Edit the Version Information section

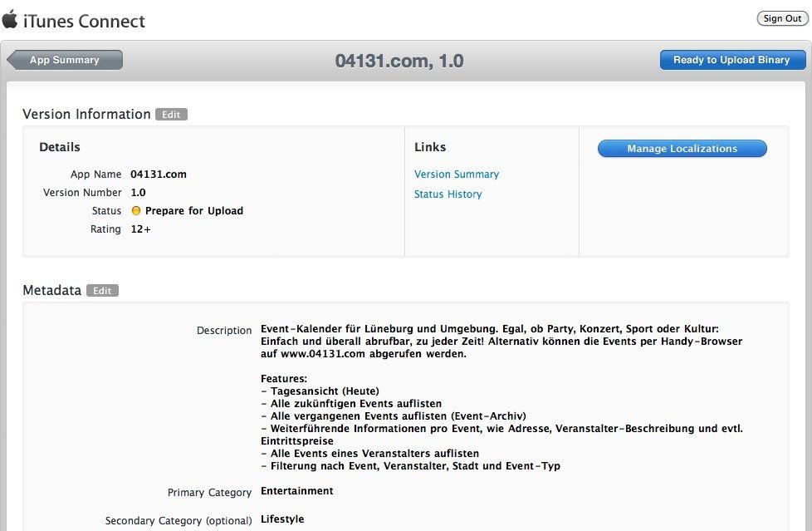coord(171,115)
